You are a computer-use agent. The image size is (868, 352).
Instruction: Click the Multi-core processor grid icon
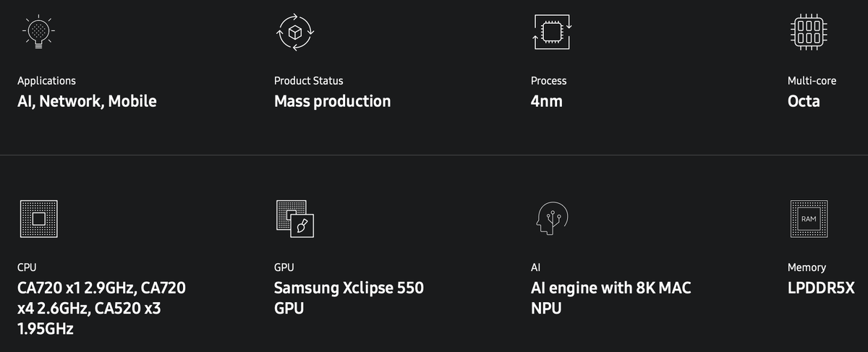(x=809, y=31)
